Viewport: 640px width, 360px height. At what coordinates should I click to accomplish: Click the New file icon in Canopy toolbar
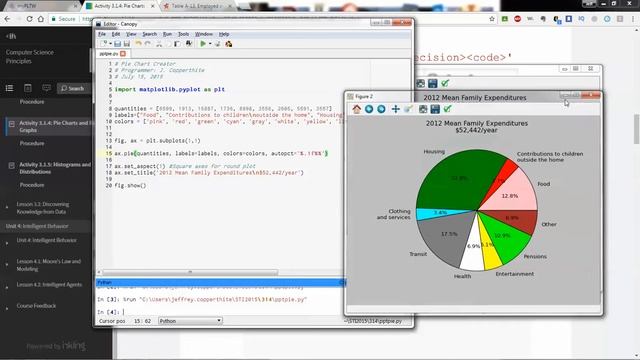tap(104, 44)
